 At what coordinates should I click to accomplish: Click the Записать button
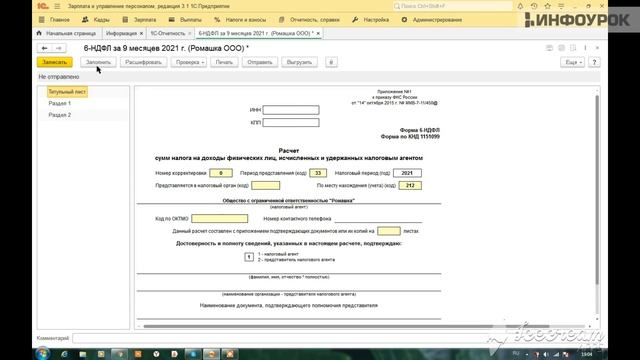click(55, 62)
